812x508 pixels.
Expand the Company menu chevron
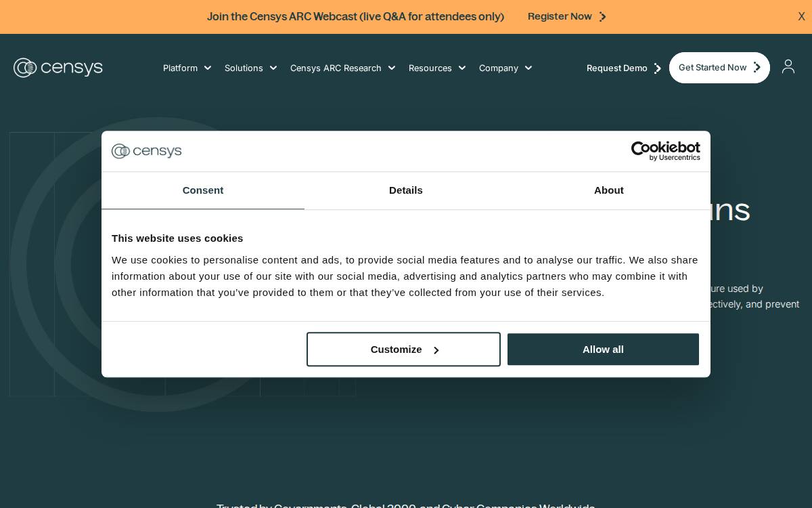(528, 68)
